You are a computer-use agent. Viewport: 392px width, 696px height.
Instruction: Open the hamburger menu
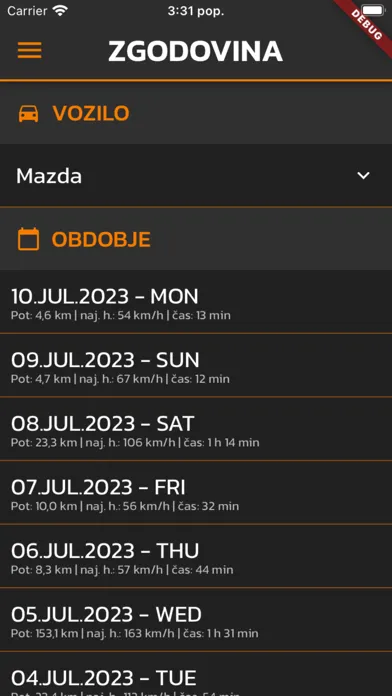[29, 50]
